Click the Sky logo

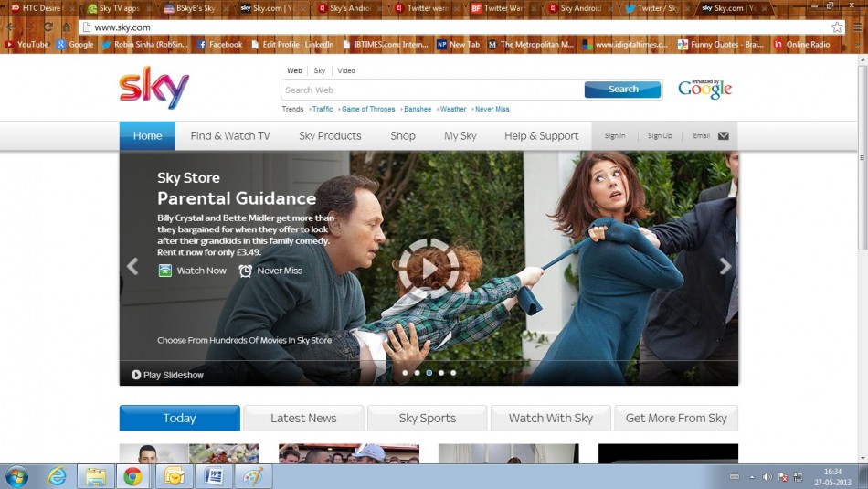coord(153,88)
